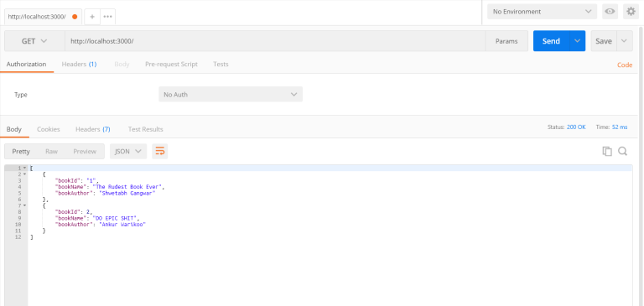Click the bookId key on line 3
The image size is (644, 306).
[x=68, y=181]
